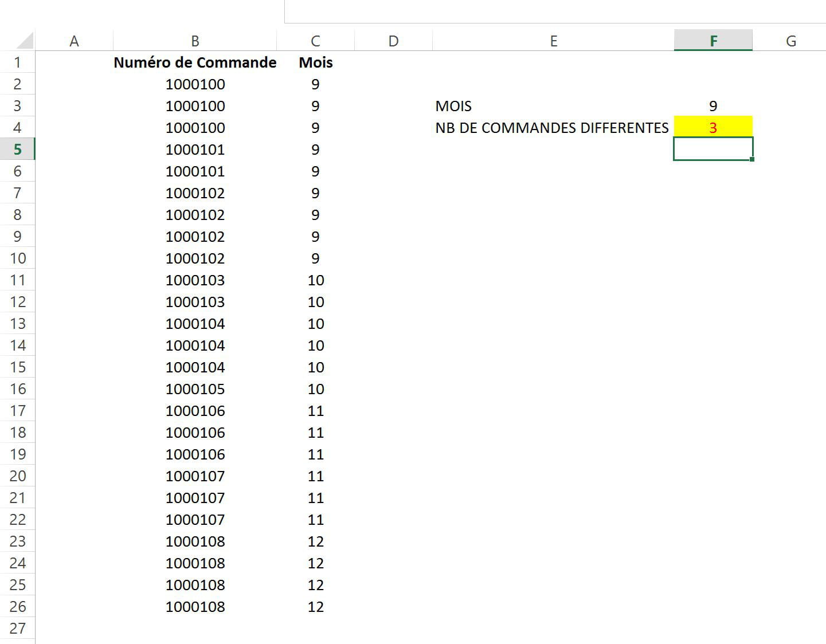Select column B header
The width and height of the screenshot is (826, 644).
195,41
